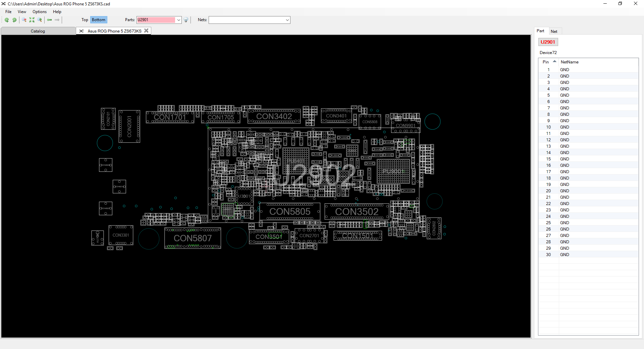
Task: Expand the Nets dropdown list
Action: 287,20
